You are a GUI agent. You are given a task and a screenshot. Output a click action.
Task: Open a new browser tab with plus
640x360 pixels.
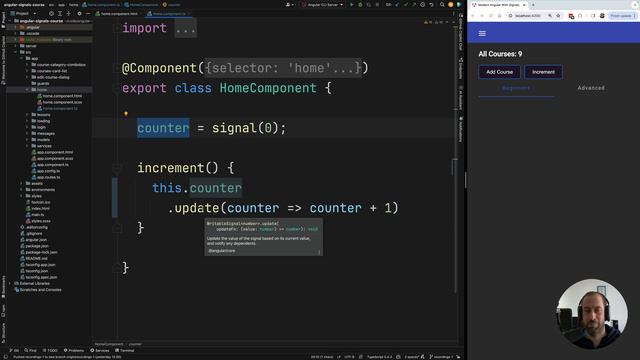pos(533,5)
